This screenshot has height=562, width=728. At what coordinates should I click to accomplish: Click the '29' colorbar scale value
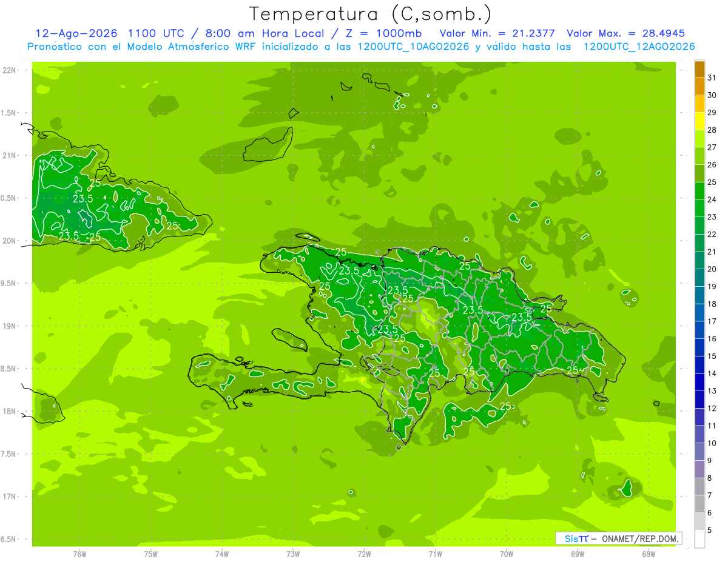(712, 113)
